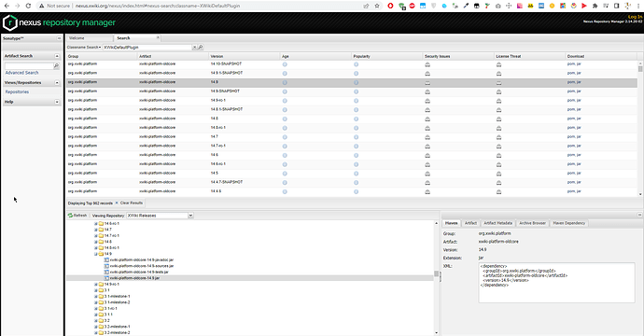This screenshot has height=336, width=644.
Task: Open Popularity info icon for version 14.8 row
Action: tap(357, 119)
